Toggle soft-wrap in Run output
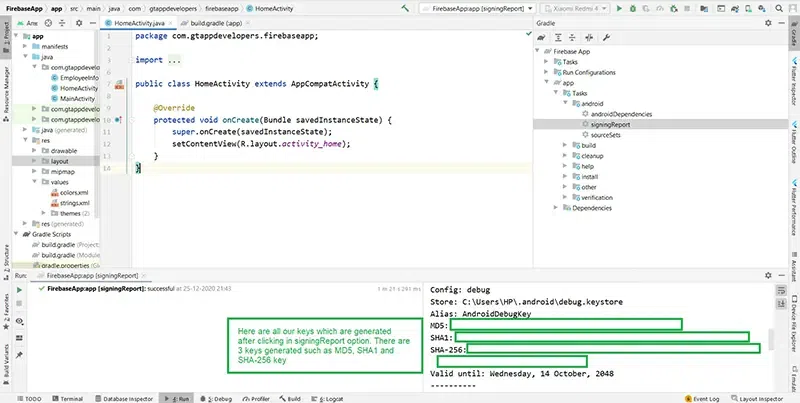 (x=781, y=290)
